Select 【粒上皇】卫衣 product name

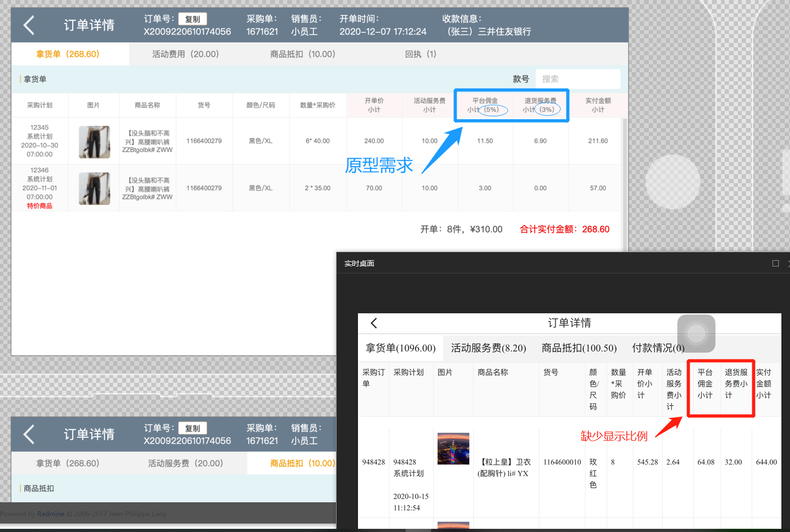(504, 468)
